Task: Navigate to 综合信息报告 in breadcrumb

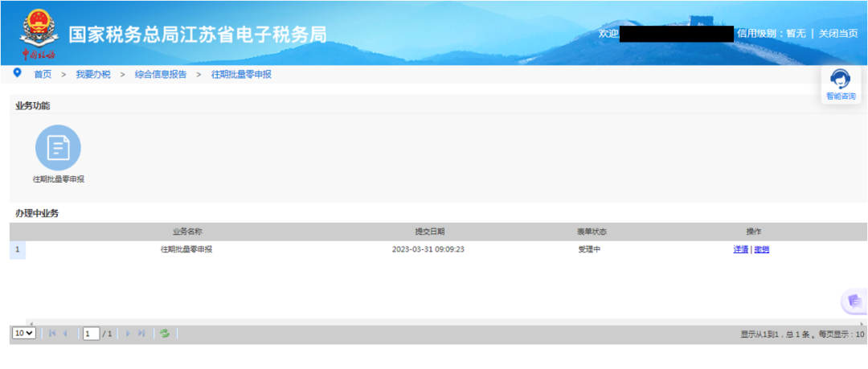Action: [161, 74]
